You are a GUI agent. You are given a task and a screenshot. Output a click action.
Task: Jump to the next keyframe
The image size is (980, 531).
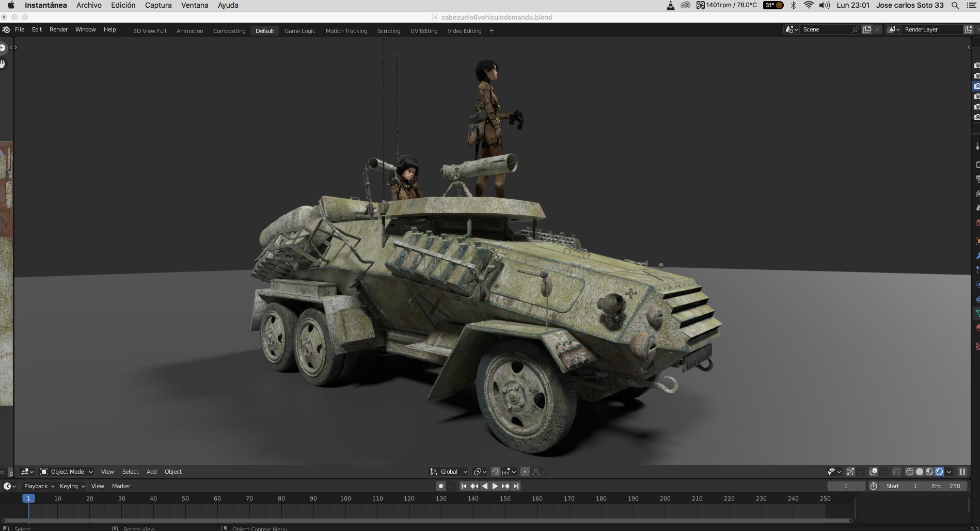coord(505,486)
